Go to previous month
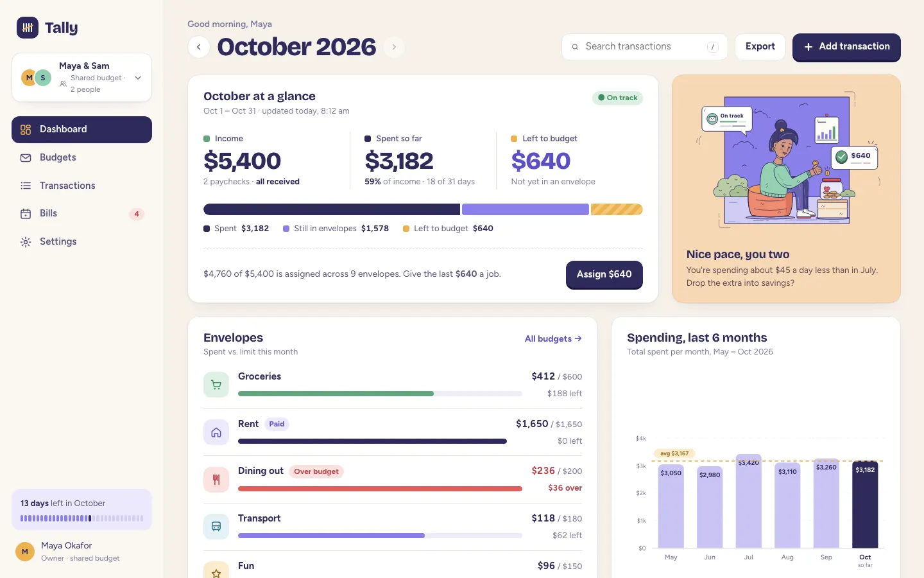 pos(199,47)
